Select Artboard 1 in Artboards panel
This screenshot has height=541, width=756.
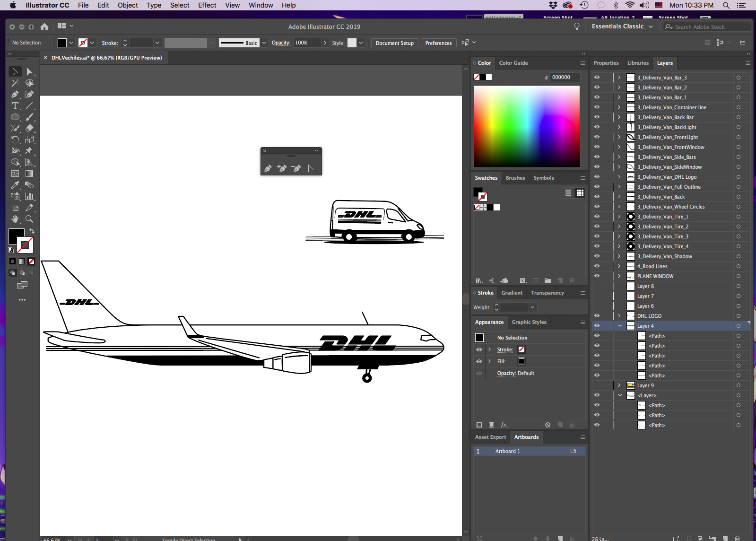(530, 451)
